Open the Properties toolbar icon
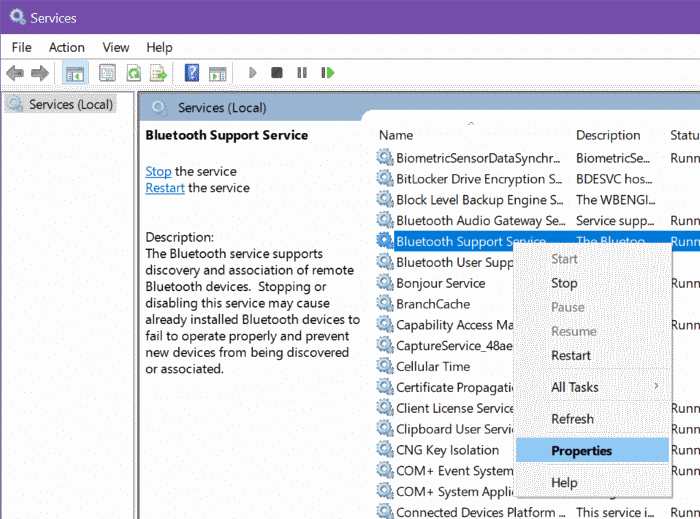The height and width of the screenshot is (519, 700). click(x=107, y=73)
